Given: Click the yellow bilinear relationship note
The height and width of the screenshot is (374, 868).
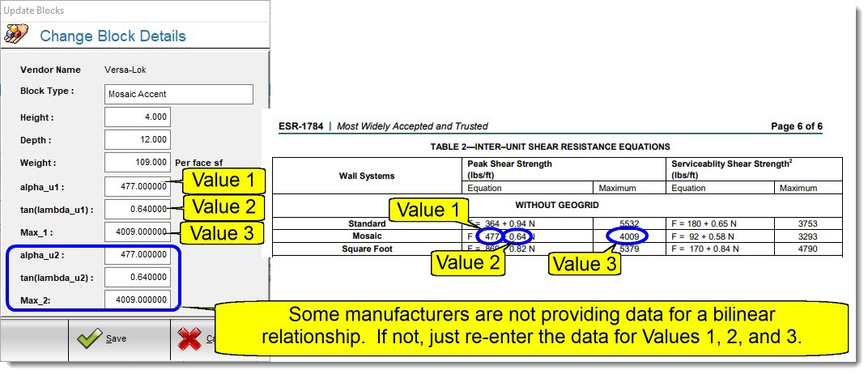Looking at the screenshot, I should point(534,326).
